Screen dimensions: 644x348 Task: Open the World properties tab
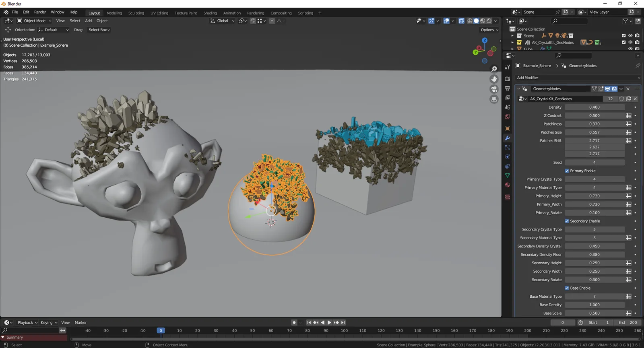click(x=508, y=117)
